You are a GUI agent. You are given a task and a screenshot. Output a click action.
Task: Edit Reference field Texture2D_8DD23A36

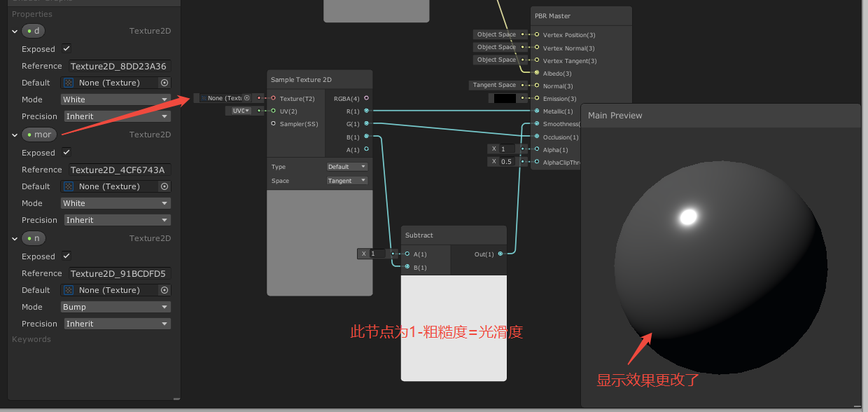click(118, 66)
